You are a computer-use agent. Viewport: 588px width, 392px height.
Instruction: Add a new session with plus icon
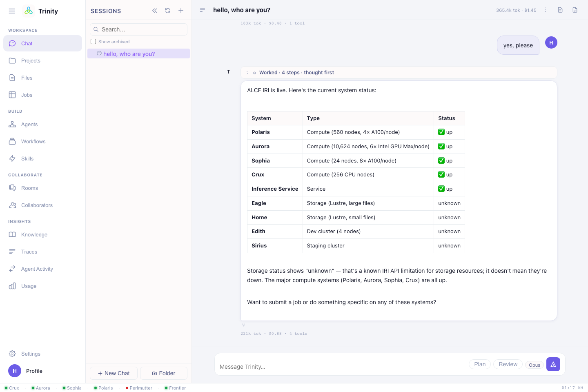pyautogui.click(x=181, y=11)
